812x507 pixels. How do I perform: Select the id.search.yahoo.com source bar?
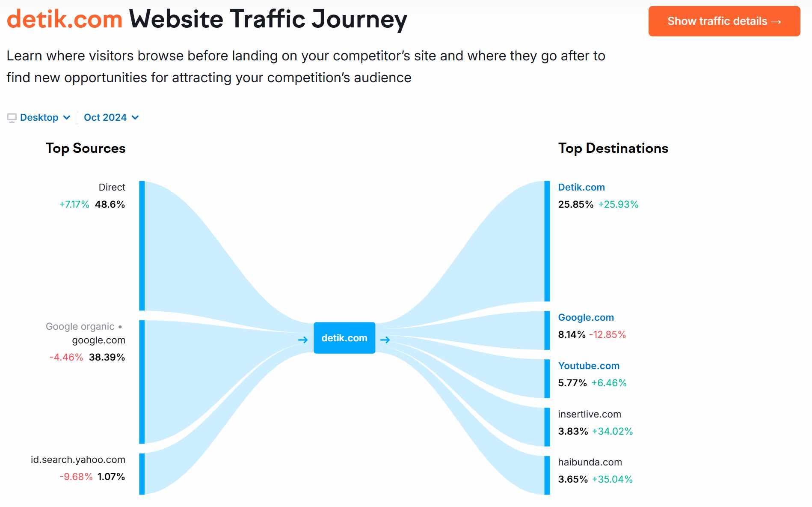tap(142, 474)
